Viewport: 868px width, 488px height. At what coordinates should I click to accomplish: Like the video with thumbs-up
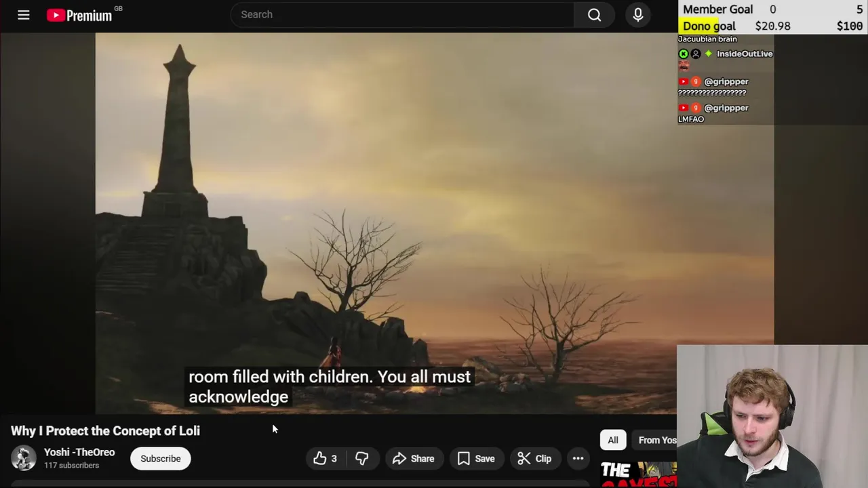coord(325,459)
